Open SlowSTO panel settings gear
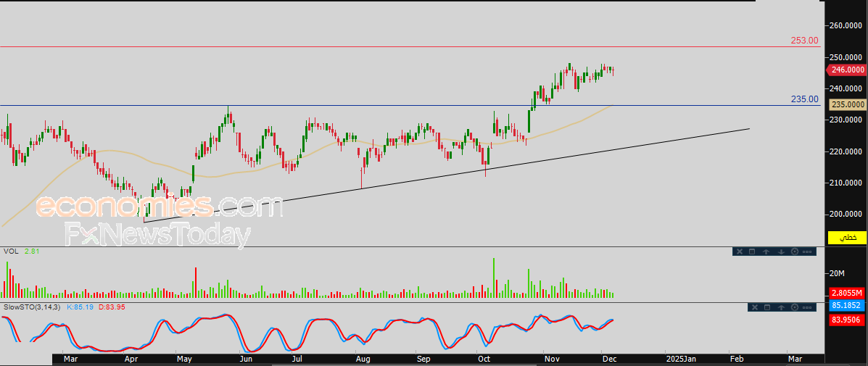Screen dimensions: 868x366 click(795, 307)
